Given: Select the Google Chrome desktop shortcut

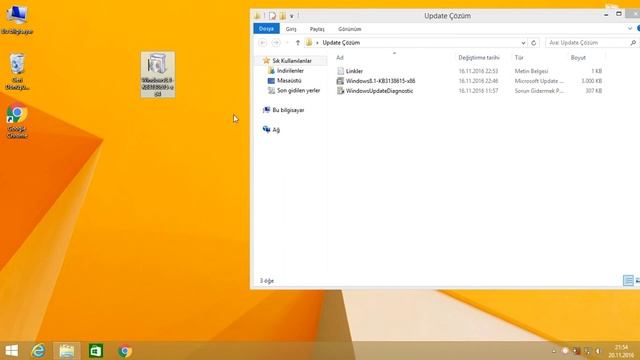Looking at the screenshot, I should [17, 122].
